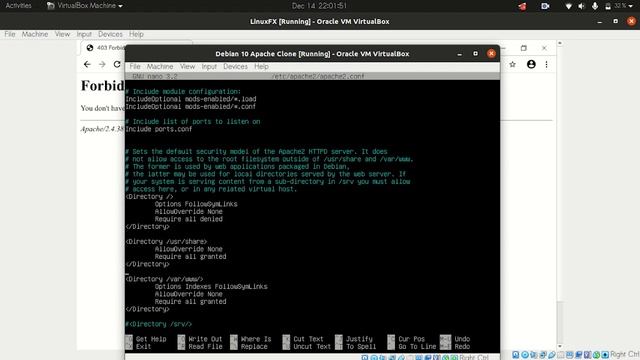Open Activities overview
This screenshot has height=360, width=640.
click(x=18, y=6)
